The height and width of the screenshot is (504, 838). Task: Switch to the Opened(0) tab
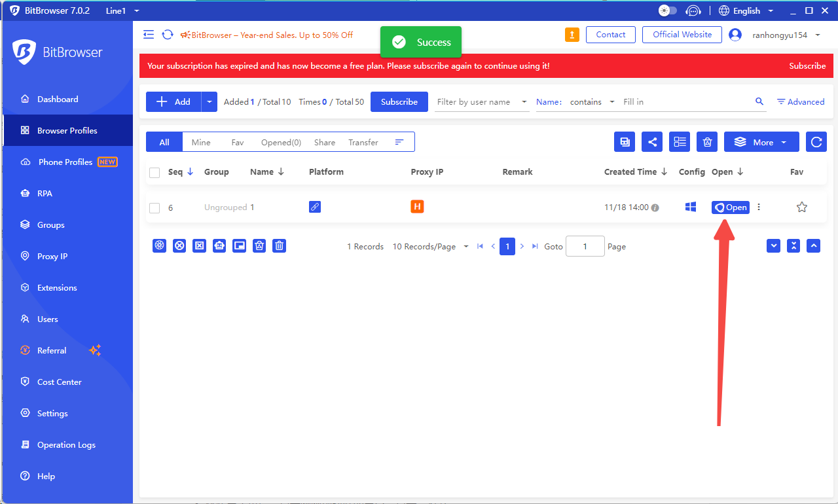coord(282,142)
